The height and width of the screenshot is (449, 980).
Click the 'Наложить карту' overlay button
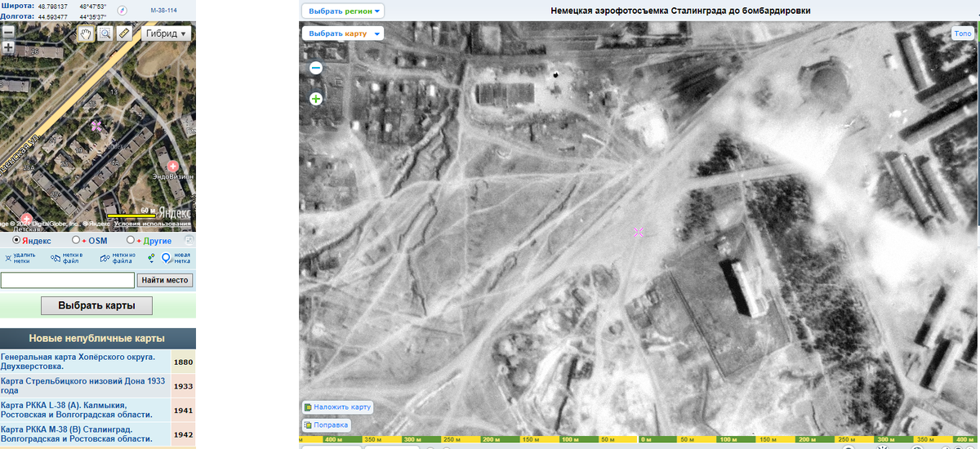[337, 407]
